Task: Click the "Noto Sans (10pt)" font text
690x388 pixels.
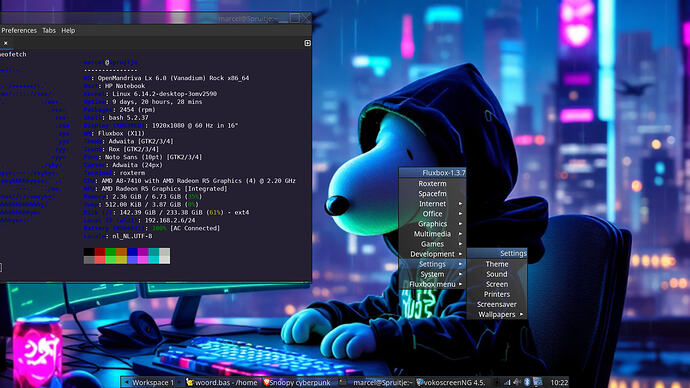Action: pos(134,157)
